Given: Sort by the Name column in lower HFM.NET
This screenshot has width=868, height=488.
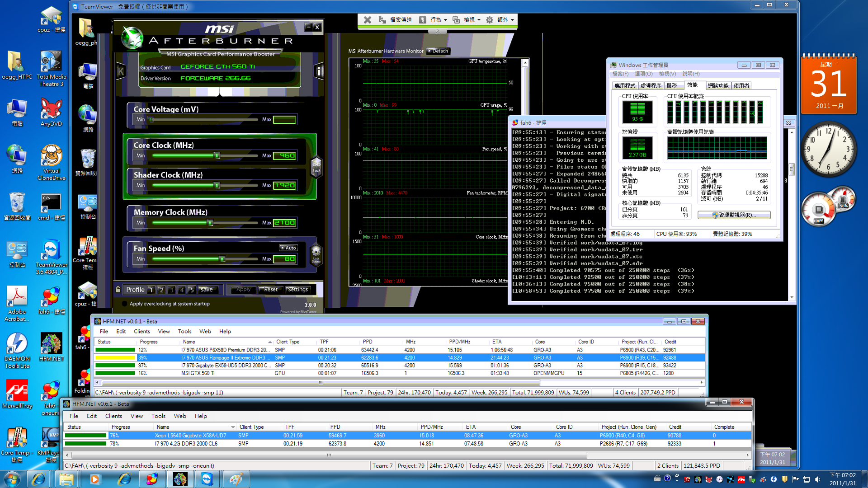Looking at the screenshot, I should pyautogui.click(x=195, y=427).
